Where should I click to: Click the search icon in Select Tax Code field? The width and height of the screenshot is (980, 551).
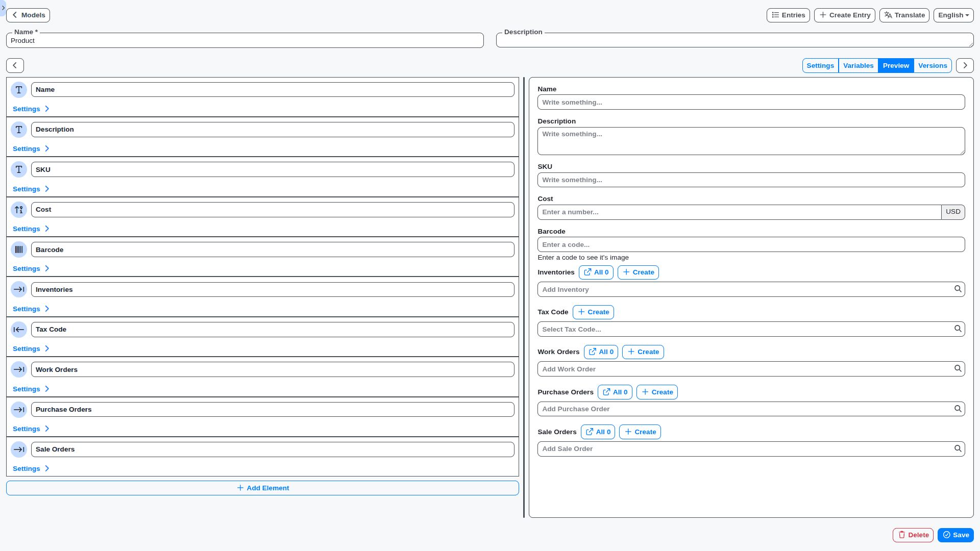point(958,328)
